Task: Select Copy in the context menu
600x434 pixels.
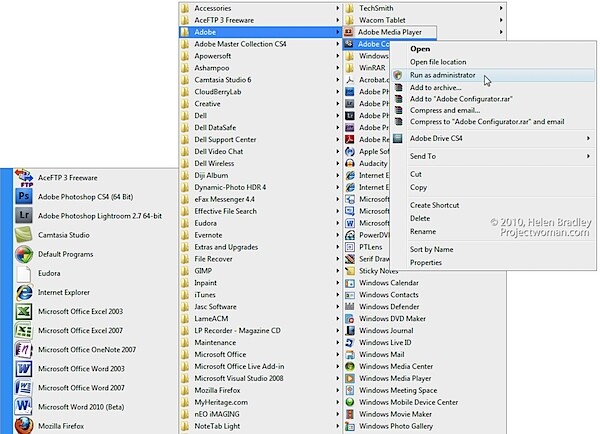Action: point(418,188)
